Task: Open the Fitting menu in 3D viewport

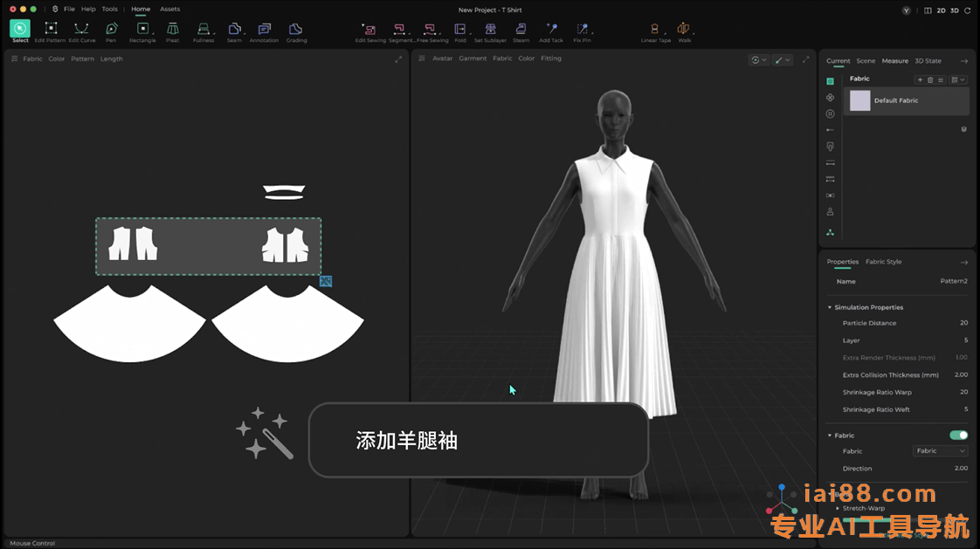Action: pyautogui.click(x=550, y=58)
